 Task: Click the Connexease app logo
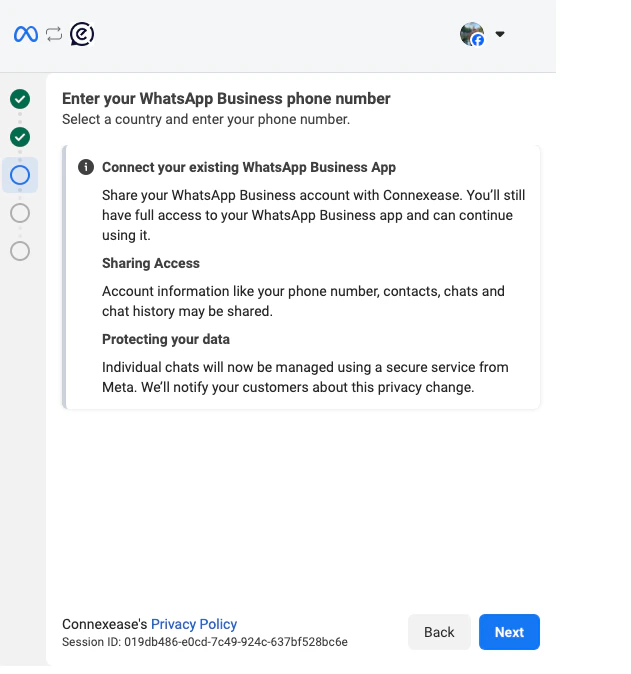pos(82,34)
